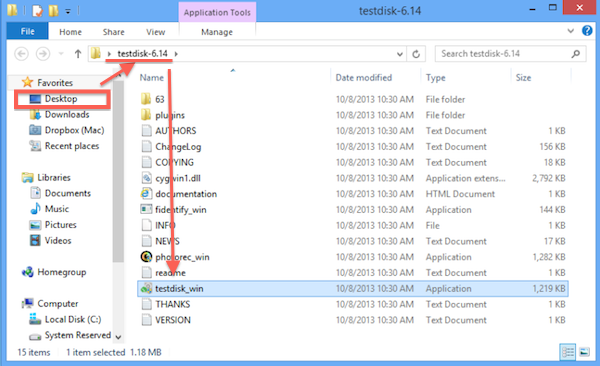Click the search magnifier icon

[576, 54]
